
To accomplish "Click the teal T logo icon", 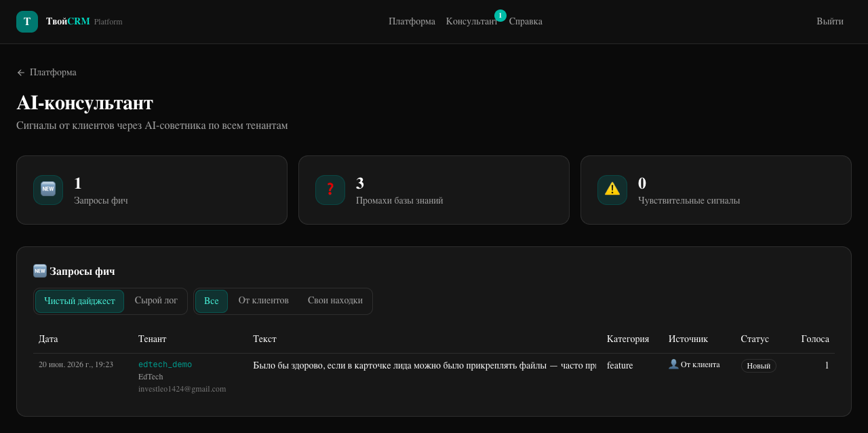I will pos(27,22).
